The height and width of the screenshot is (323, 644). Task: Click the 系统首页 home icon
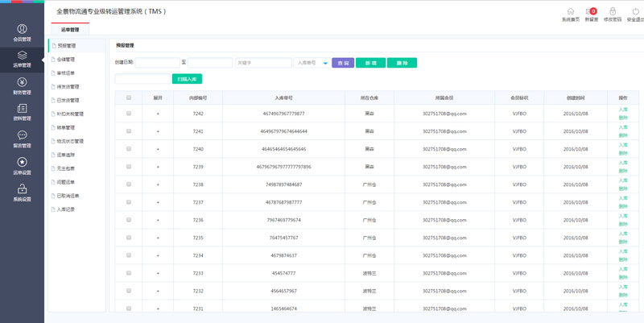pyautogui.click(x=570, y=12)
